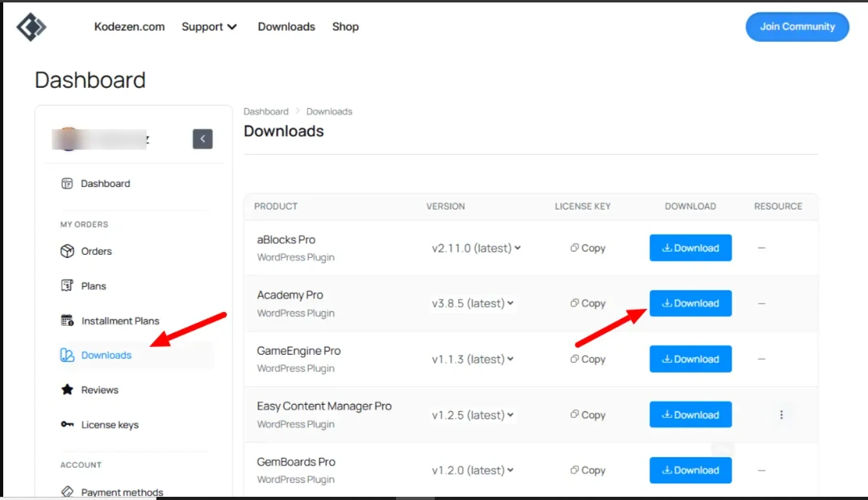Image resolution: width=868 pixels, height=500 pixels.
Task: Click the copy icon in the GemBoards Pro row
Action: [574, 469]
